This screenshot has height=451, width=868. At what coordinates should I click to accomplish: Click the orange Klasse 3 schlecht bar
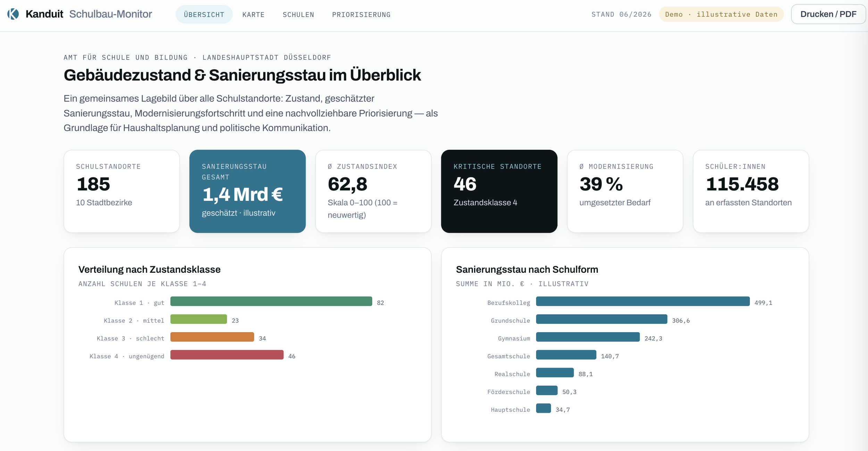[x=212, y=337]
